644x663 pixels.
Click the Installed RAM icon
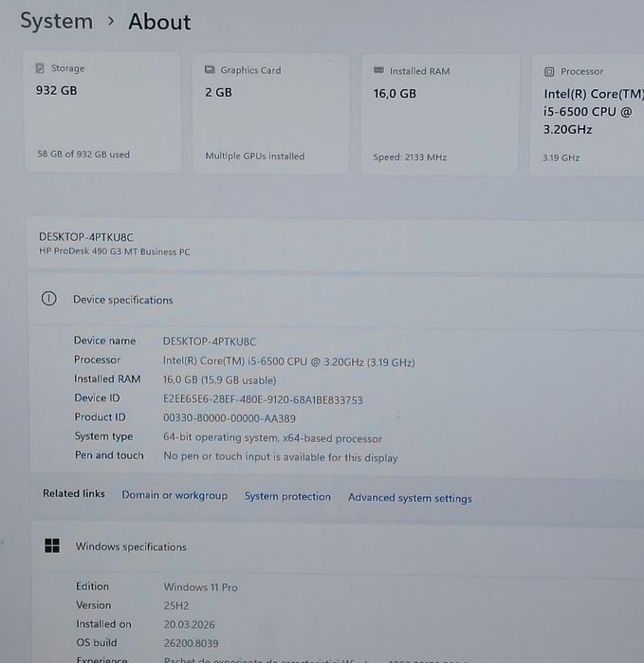tap(378, 70)
